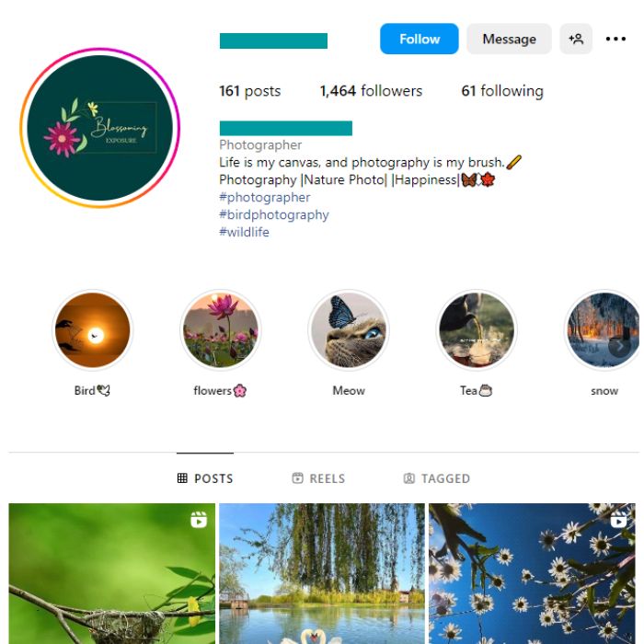Click the reel icon on nest post
The image size is (644, 644).
(x=199, y=520)
